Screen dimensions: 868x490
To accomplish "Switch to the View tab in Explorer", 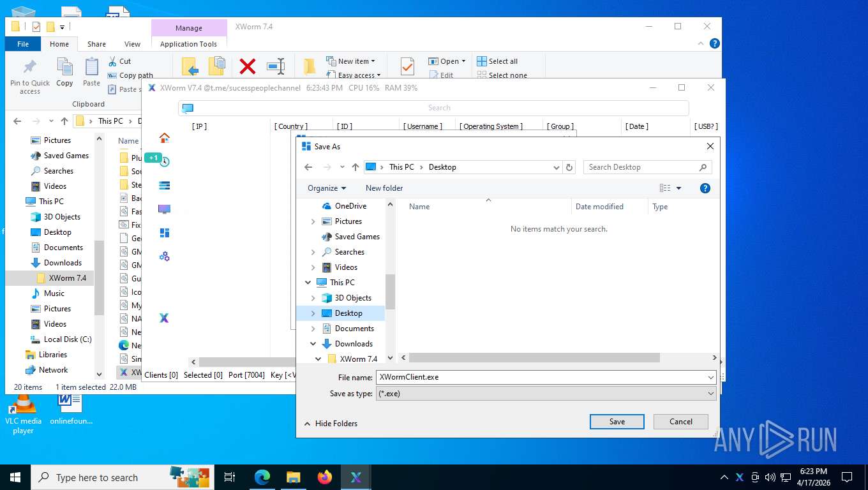I will click(x=132, y=44).
